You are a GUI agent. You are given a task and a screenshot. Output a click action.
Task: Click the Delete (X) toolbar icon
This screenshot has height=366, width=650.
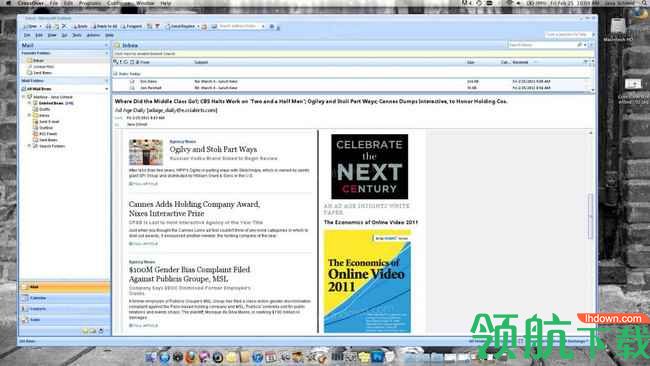[x=64, y=26]
